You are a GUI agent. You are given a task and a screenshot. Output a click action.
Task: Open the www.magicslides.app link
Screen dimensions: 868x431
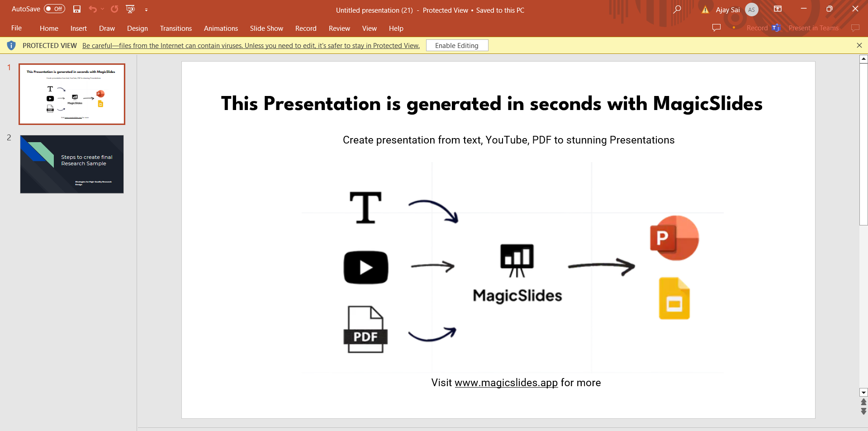click(506, 383)
